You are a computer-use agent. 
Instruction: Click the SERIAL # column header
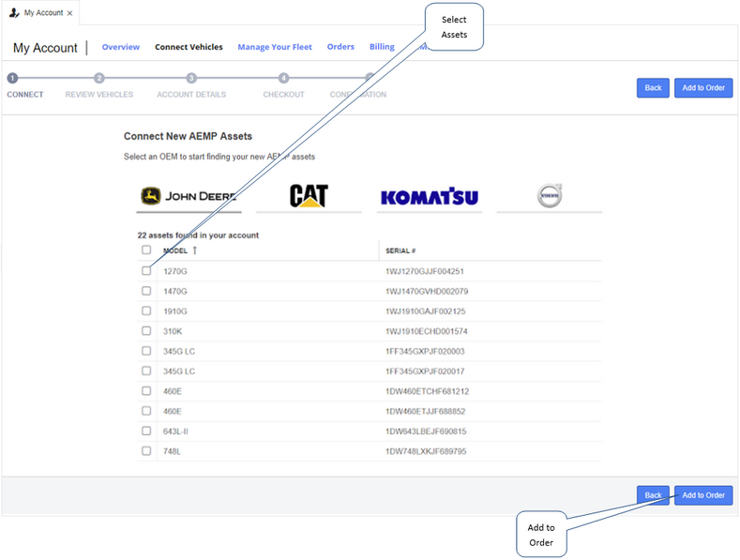click(400, 250)
